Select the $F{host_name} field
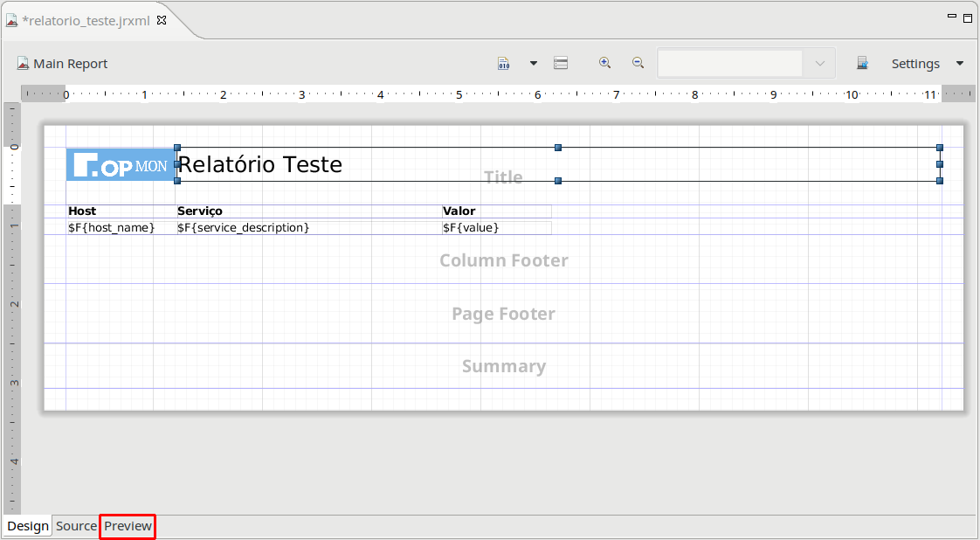This screenshot has width=980, height=540. 112,228
